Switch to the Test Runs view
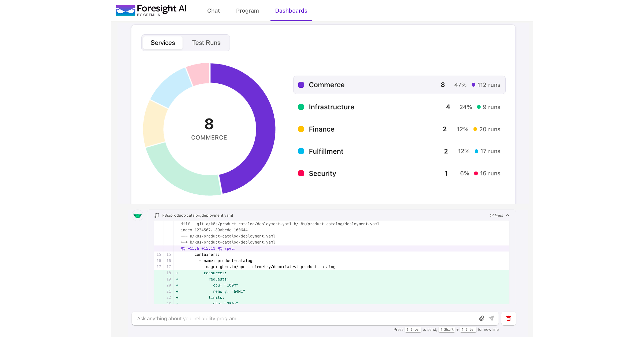Screen dimensions: 644x337 [x=206, y=43]
